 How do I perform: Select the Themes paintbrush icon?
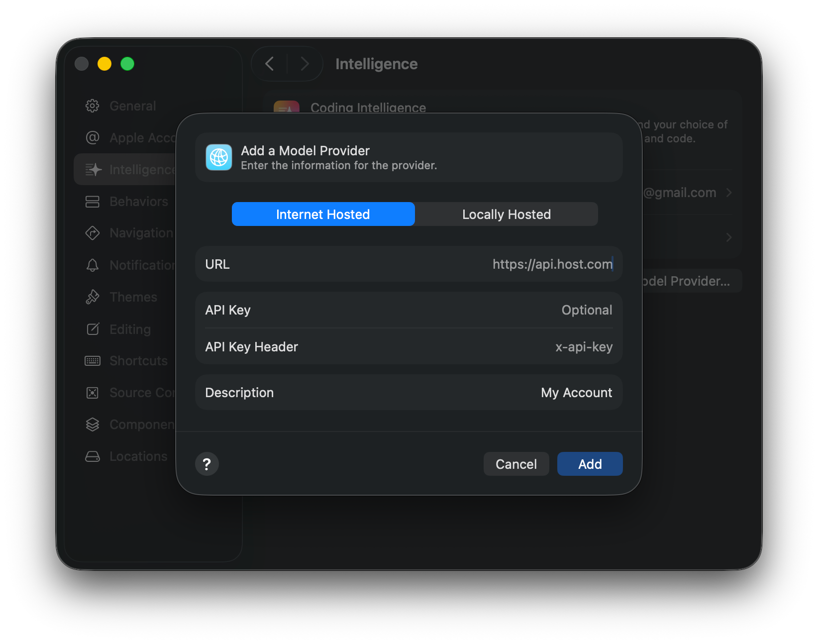pos(93,297)
